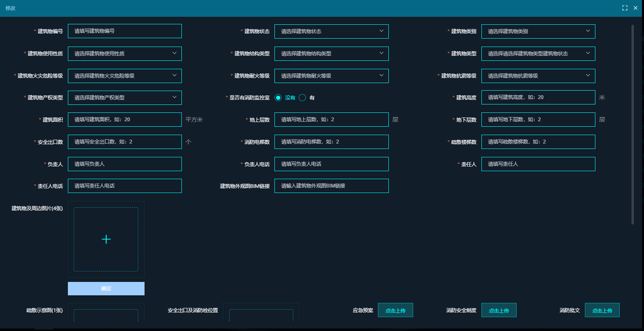This screenshot has width=644, height=331.
Task: Expand the 建筑物耐火等级 dropdown
Action: 331,76
